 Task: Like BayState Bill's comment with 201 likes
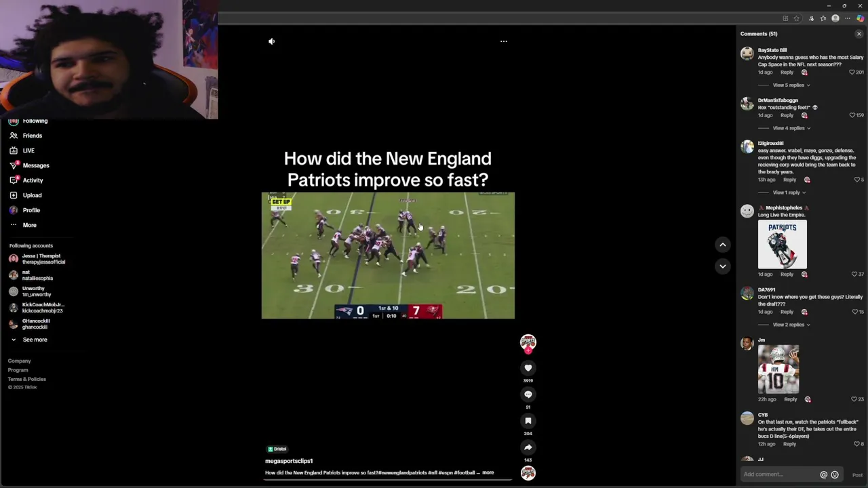[852, 73]
